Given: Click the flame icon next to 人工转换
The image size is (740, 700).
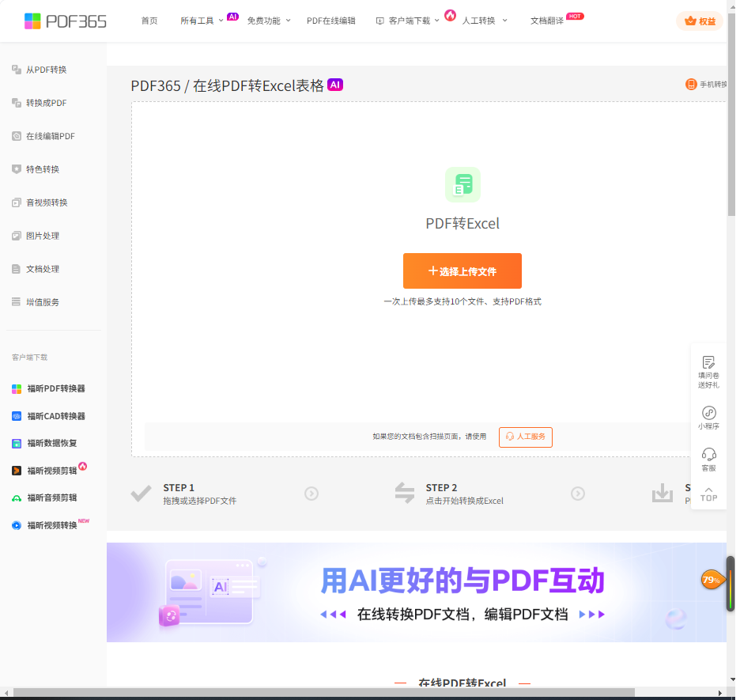Looking at the screenshot, I should point(450,16).
